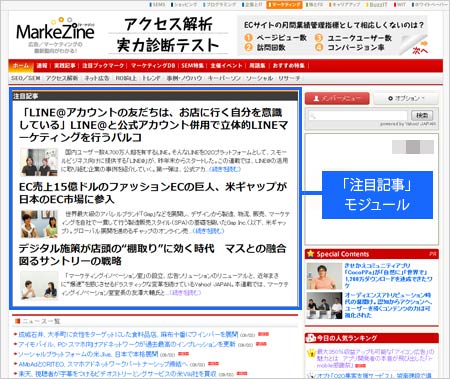Click the ホワイトペーパー top network link
The image size is (450, 379).
(430, 5)
